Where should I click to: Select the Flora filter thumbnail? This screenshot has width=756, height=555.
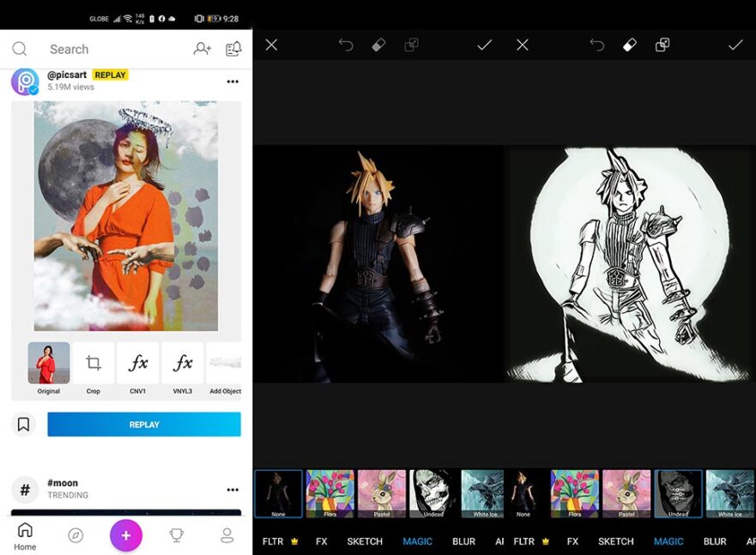pyautogui.click(x=332, y=492)
